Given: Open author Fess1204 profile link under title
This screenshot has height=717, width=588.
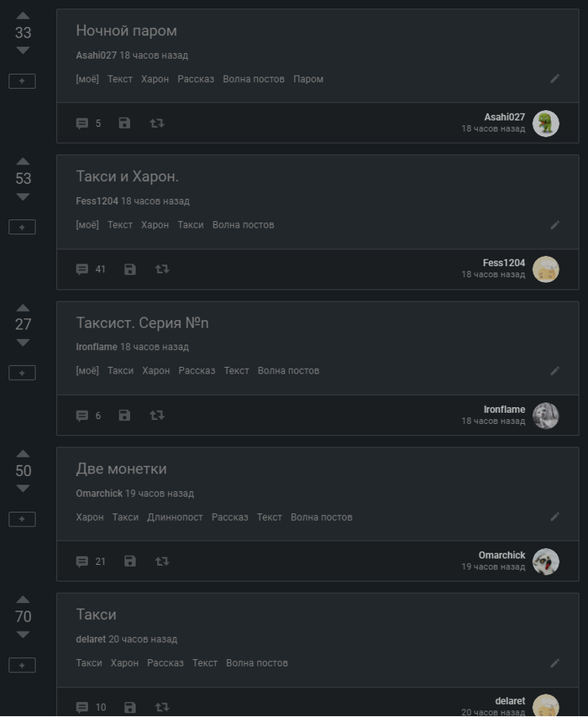Looking at the screenshot, I should point(97,201).
